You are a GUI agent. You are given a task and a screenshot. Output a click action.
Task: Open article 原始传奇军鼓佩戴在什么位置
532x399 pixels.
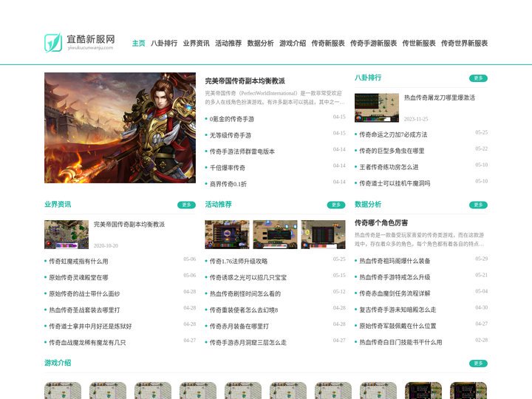point(398,326)
